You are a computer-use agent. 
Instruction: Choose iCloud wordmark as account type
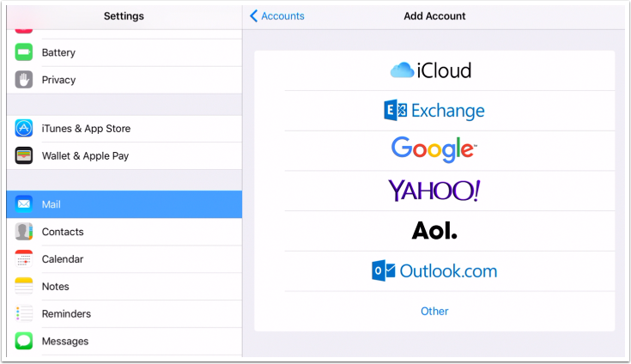[x=444, y=70]
